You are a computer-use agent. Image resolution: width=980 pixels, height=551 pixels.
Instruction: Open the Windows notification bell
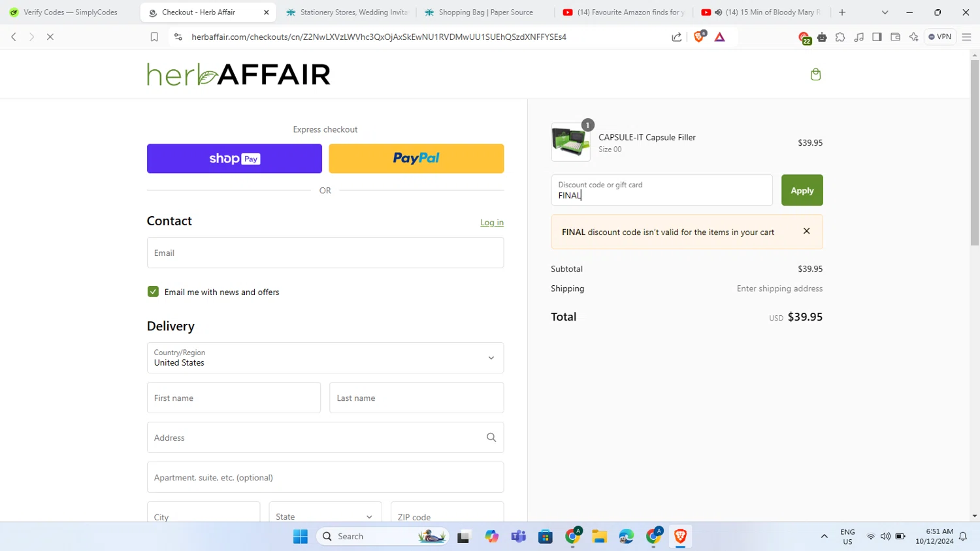963,537
